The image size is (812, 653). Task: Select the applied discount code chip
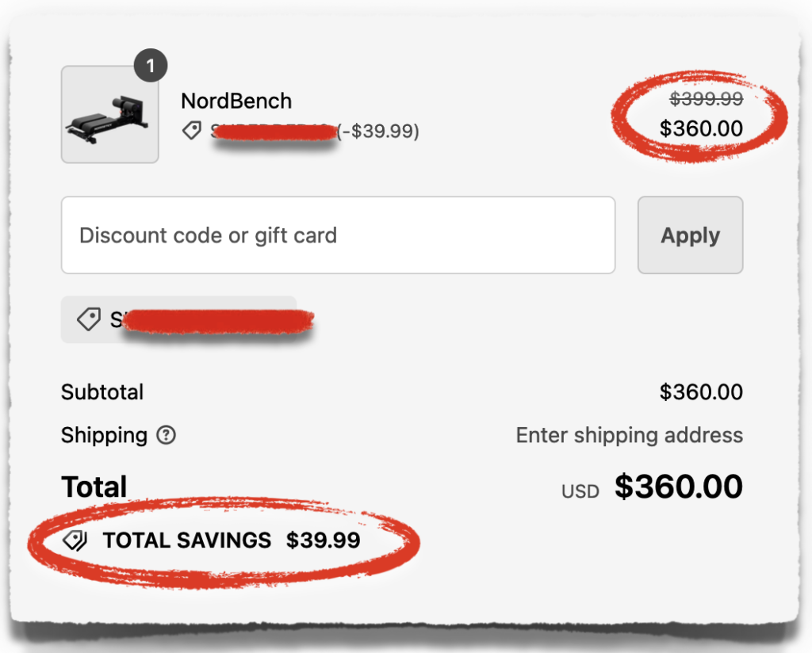(178, 319)
